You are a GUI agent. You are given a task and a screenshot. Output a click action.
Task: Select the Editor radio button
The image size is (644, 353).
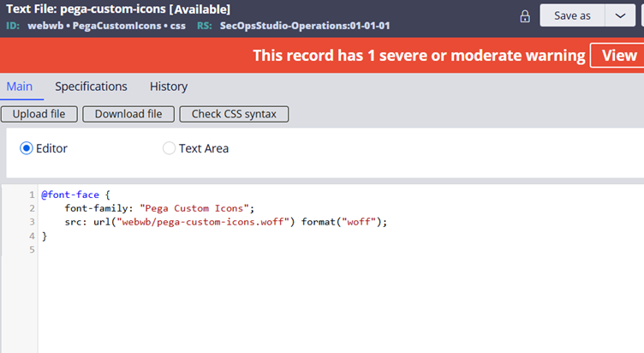[x=27, y=148]
